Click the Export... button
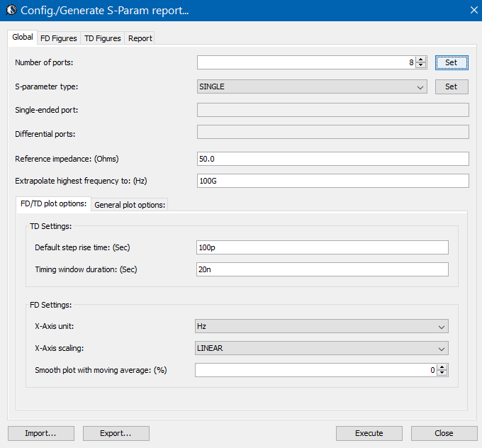 (x=116, y=433)
